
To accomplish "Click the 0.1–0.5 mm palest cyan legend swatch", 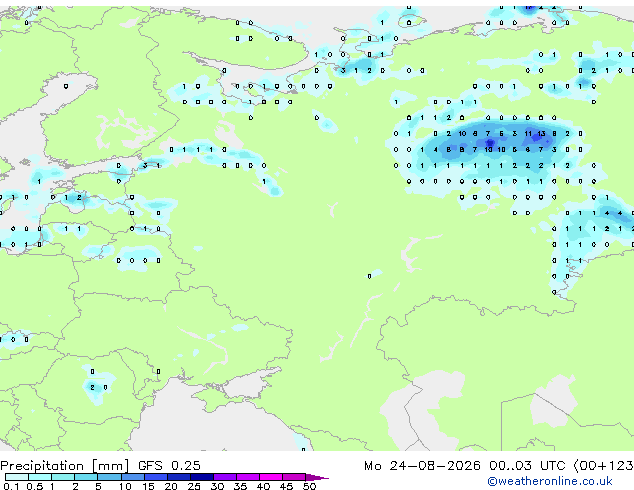I will 17,477.
